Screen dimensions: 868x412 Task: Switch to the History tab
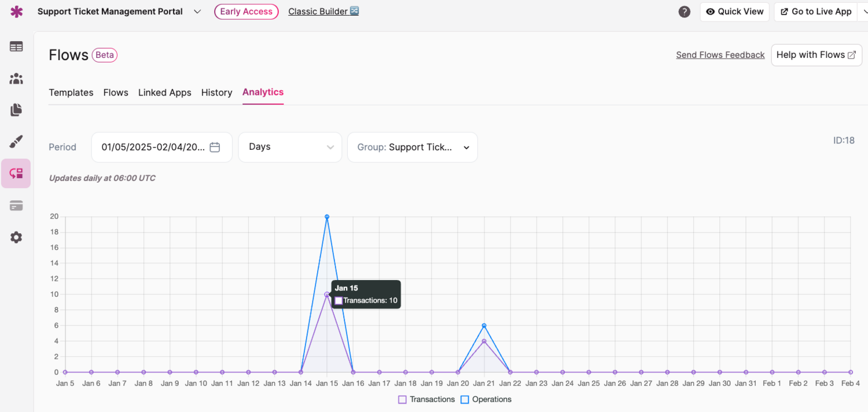tap(216, 93)
